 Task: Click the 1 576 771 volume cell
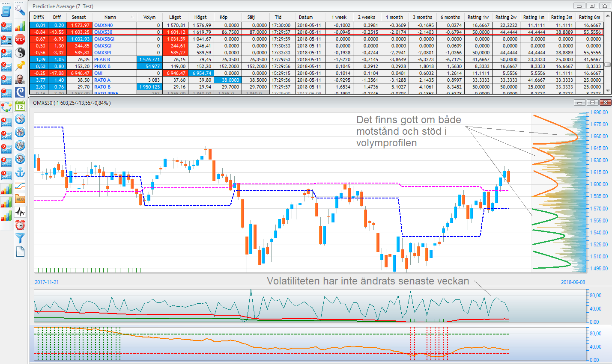149,59
